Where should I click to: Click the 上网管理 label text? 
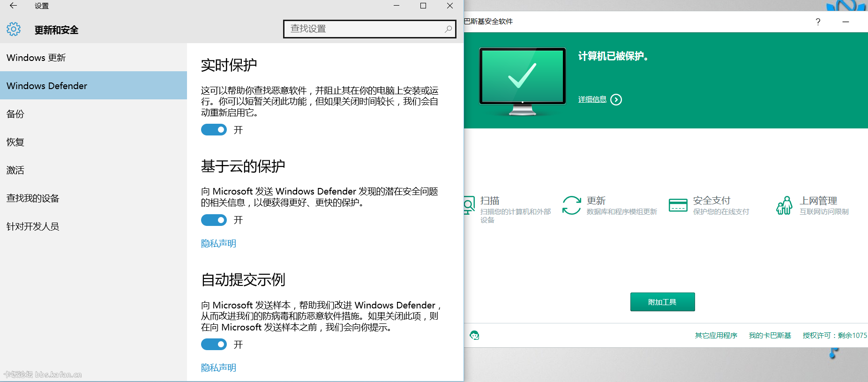pos(818,201)
